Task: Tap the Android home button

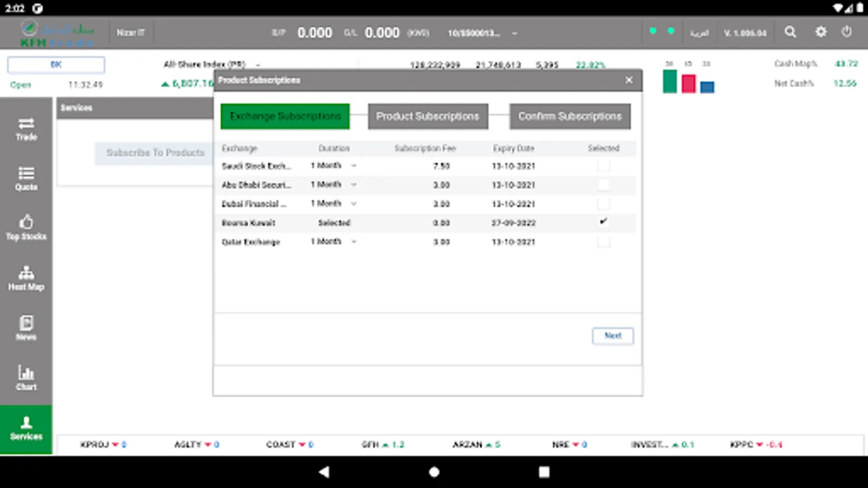Action: click(x=434, y=472)
